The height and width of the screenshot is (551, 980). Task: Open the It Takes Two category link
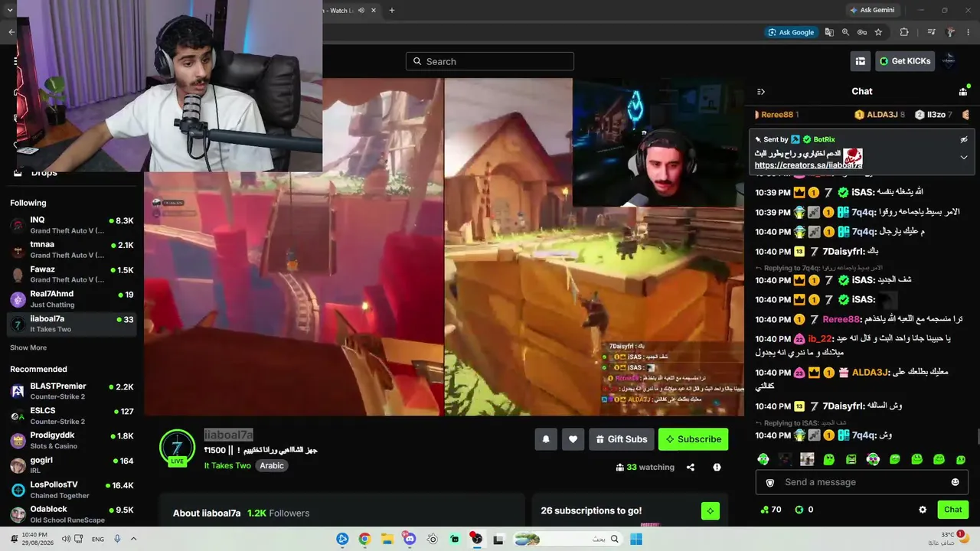click(227, 465)
